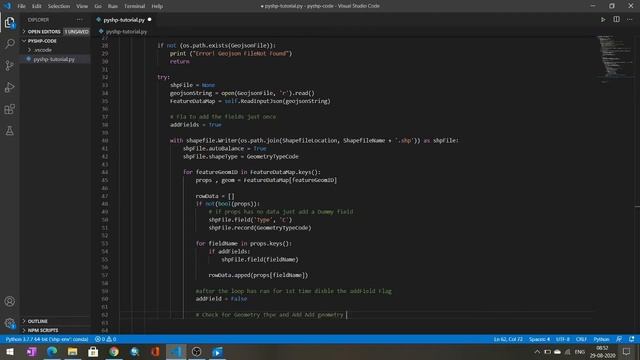This screenshot has height=360, width=640.
Task: Open the Selection menu
Action: (x=59, y=6)
